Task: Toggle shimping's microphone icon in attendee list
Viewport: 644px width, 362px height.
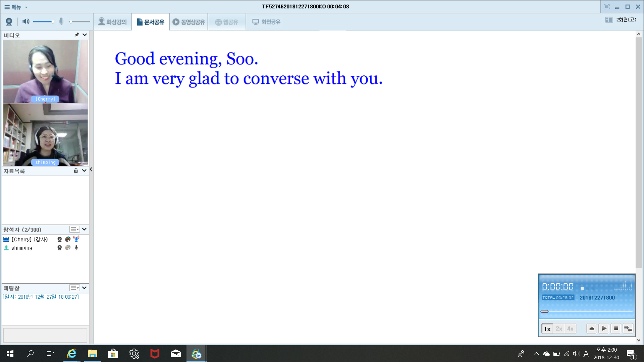Action: pos(76,248)
